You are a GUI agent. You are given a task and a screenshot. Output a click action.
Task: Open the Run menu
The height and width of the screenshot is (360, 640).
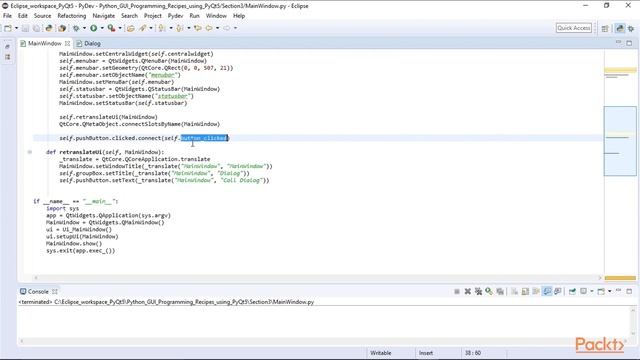(x=195, y=16)
